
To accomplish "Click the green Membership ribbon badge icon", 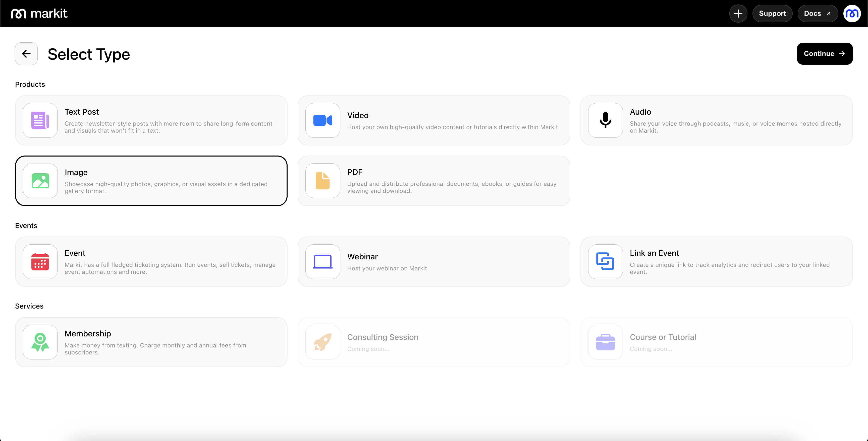I will [40, 342].
